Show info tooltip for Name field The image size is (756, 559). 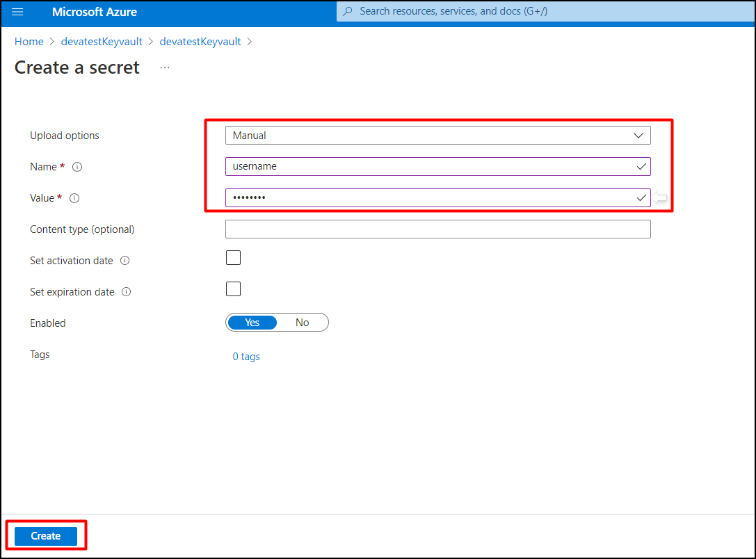[x=77, y=167]
